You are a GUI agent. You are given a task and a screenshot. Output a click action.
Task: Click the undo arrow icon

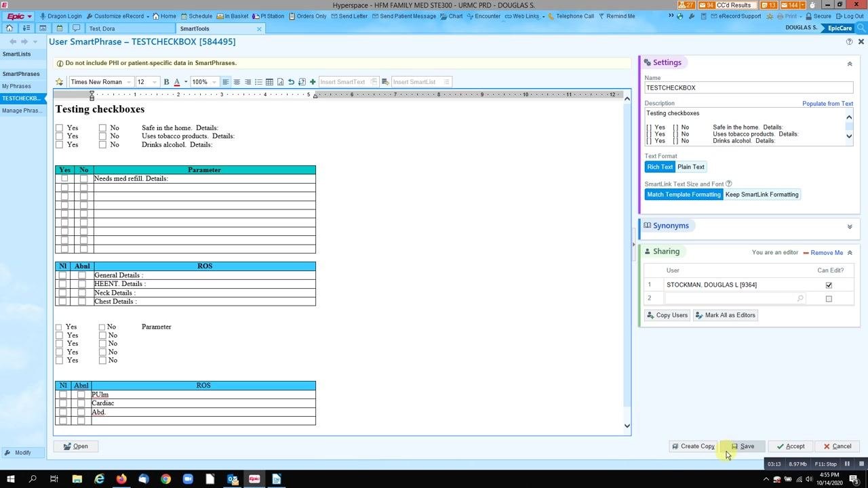click(x=291, y=82)
